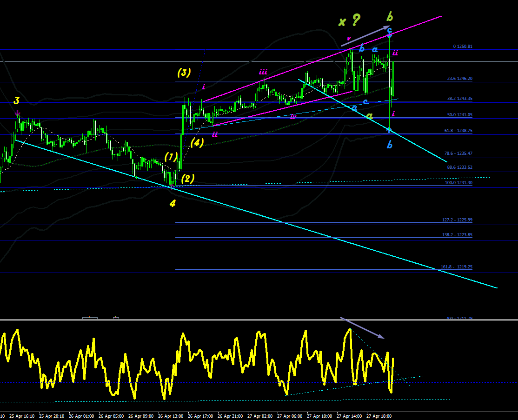The height and width of the screenshot is (420, 518).
Task: Click the "26 Apr 09:00" time label
Action: [x=141, y=416]
